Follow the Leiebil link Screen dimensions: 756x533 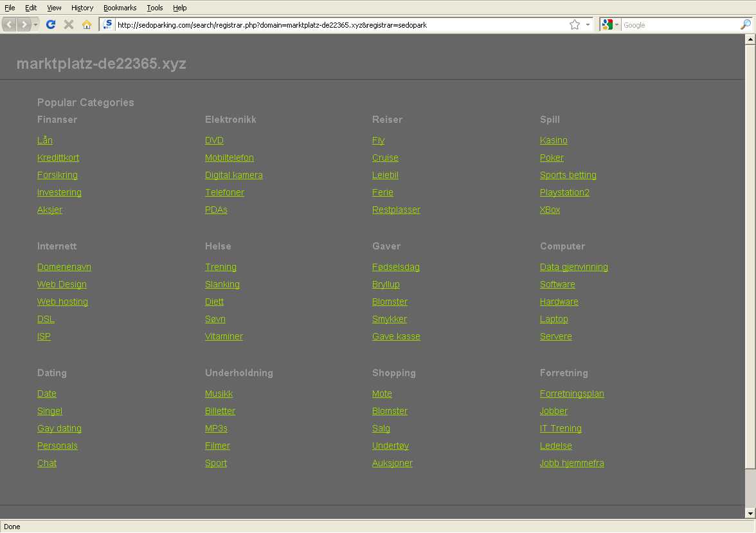pyautogui.click(x=385, y=175)
